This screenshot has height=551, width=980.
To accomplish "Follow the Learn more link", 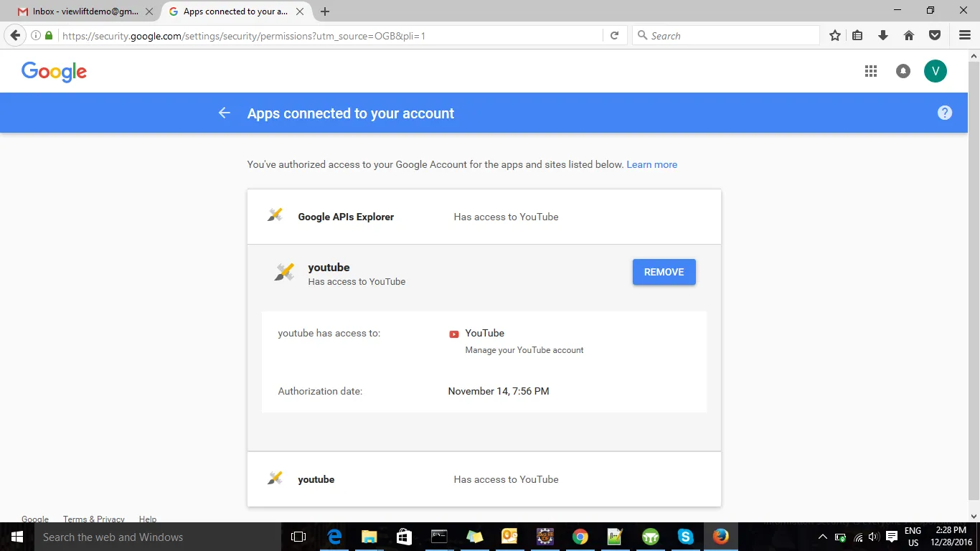I will coord(651,164).
